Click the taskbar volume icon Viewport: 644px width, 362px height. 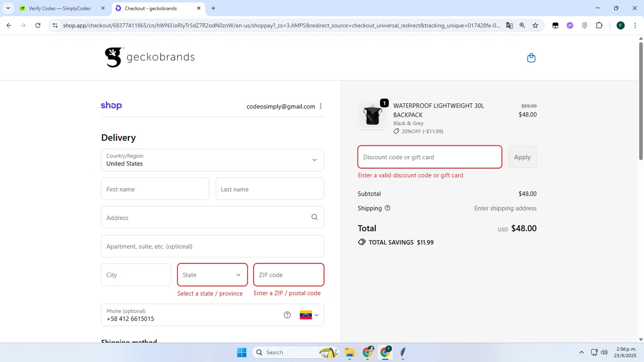604,352
